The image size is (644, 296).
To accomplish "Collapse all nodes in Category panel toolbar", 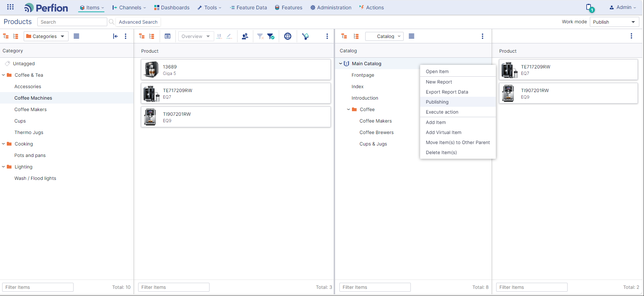I will pyautogui.click(x=6, y=36).
